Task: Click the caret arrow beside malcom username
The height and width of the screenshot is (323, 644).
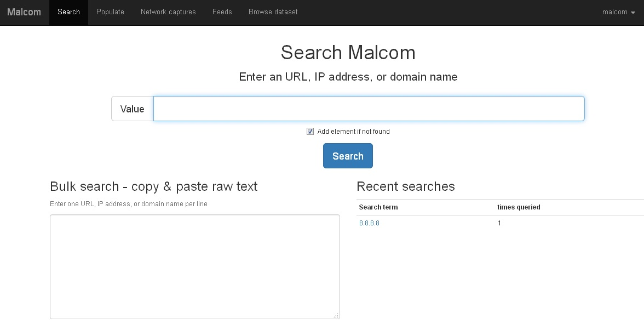Action: pyautogui.click(x=633, y=13)
